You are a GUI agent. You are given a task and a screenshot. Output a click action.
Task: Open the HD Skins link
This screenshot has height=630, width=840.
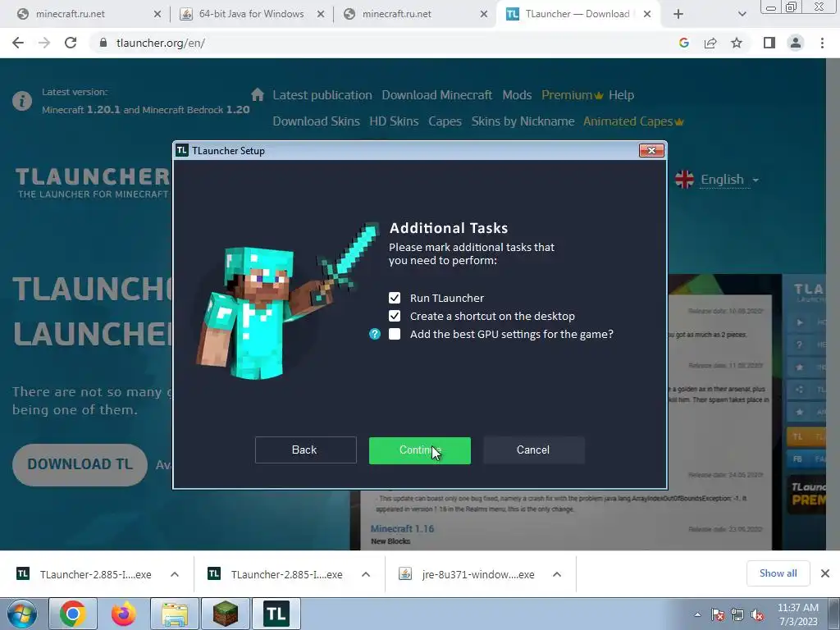coord(394,121)
